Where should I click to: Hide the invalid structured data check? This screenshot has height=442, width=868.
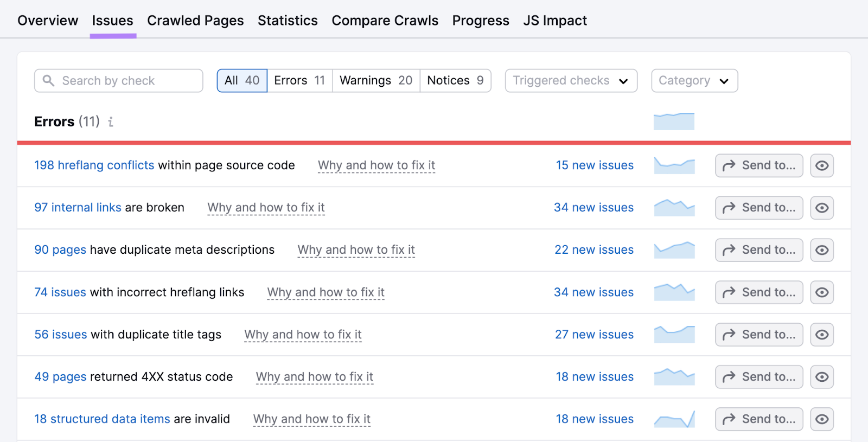tap(822, 419)
